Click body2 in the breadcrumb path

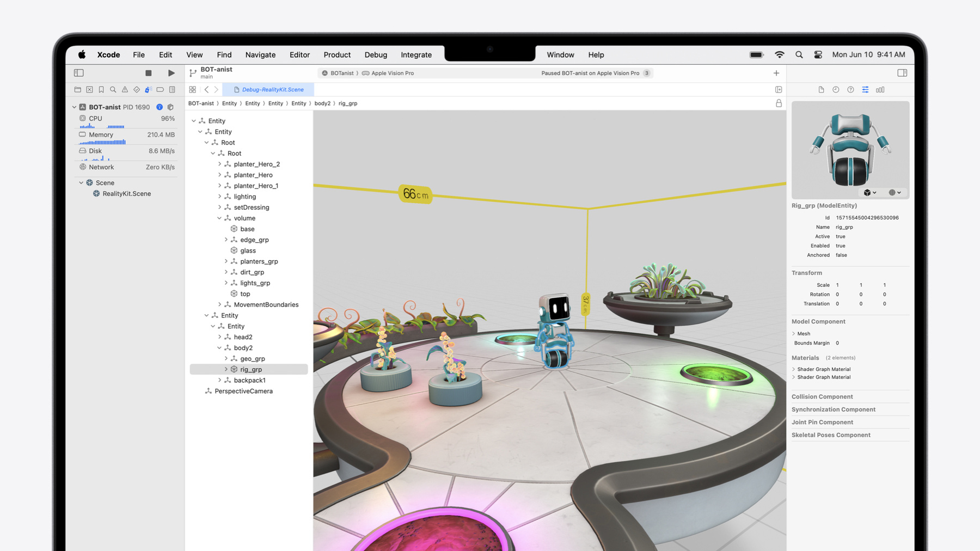pyautogui.click(x=322, y=103)
